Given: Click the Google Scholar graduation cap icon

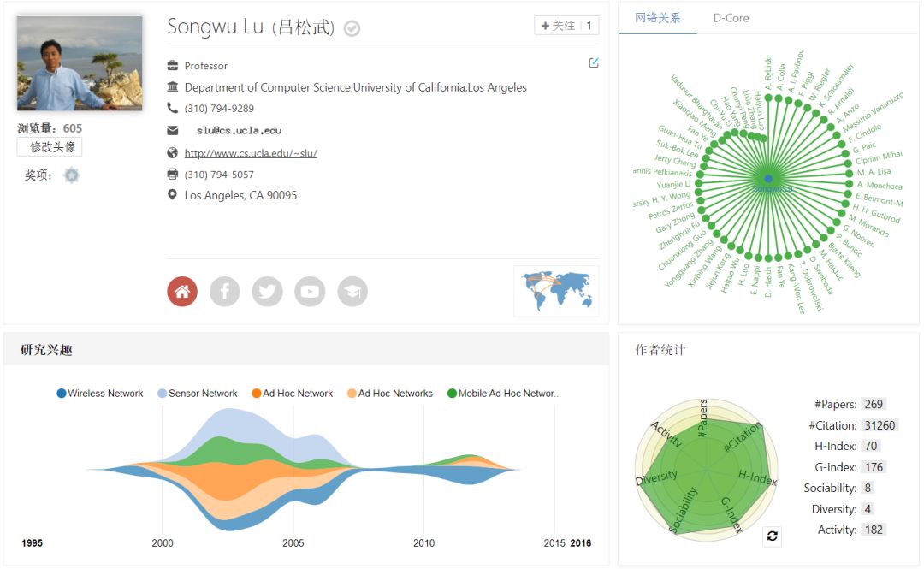Looking at the screenshot, I should [352, 292].
